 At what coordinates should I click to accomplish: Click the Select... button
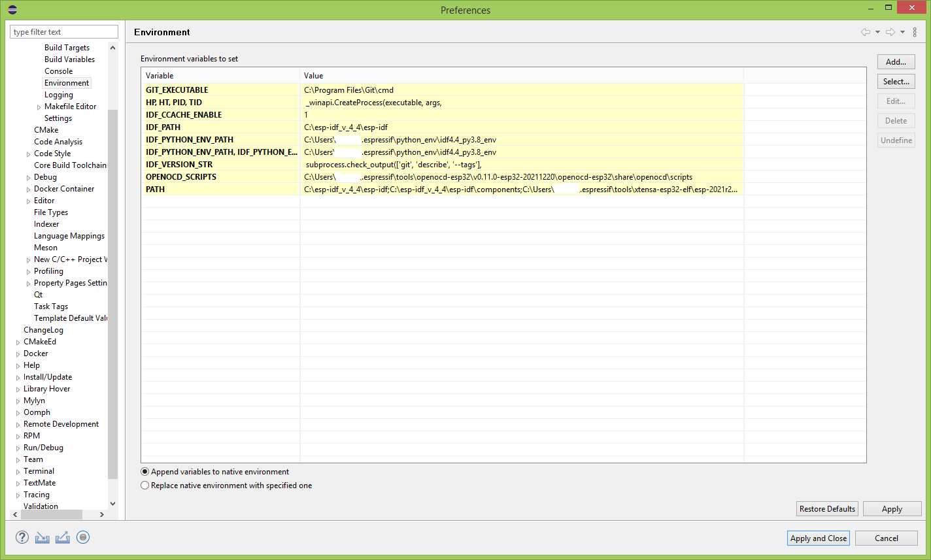(x=896, y=82)
